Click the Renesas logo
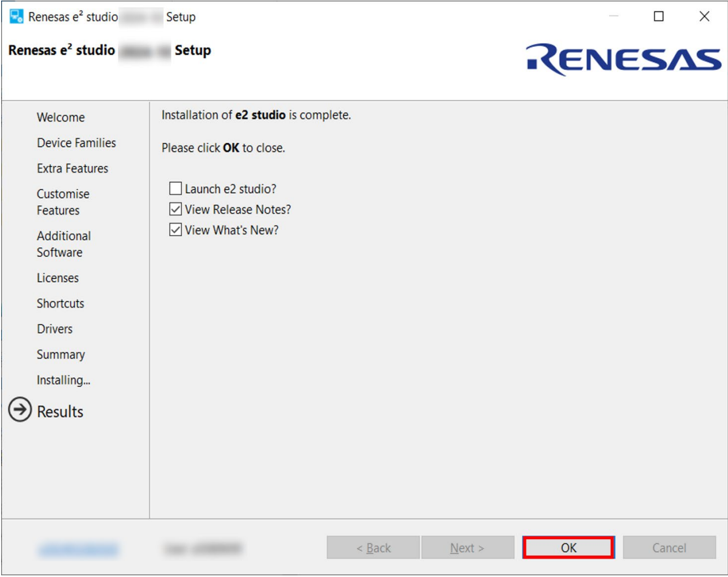 [623, 59]
